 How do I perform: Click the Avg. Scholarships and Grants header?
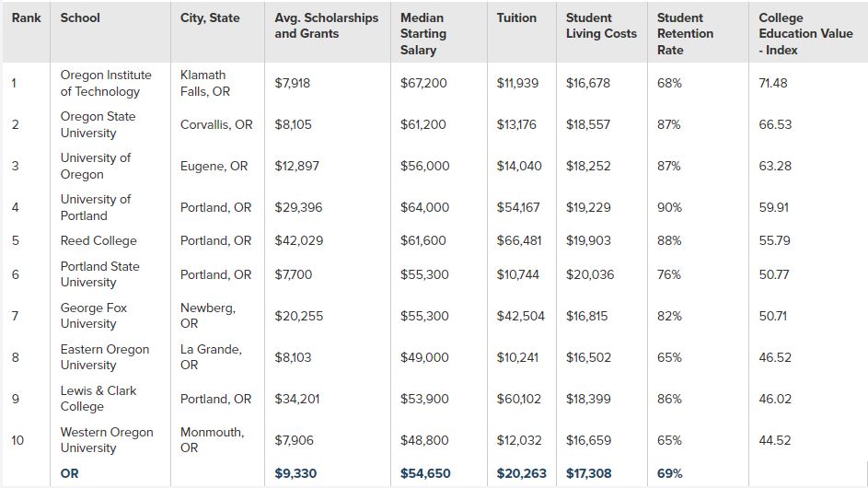coord(326,26)
